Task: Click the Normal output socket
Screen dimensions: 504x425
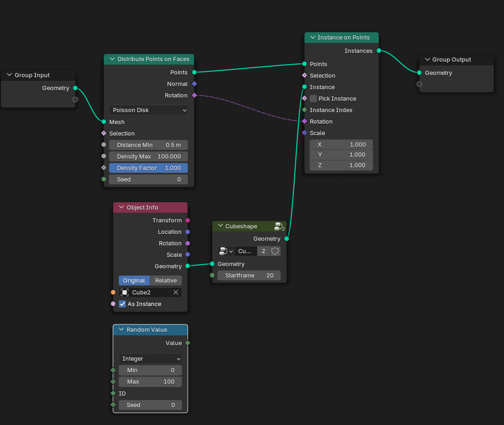Action: [194, 84]
